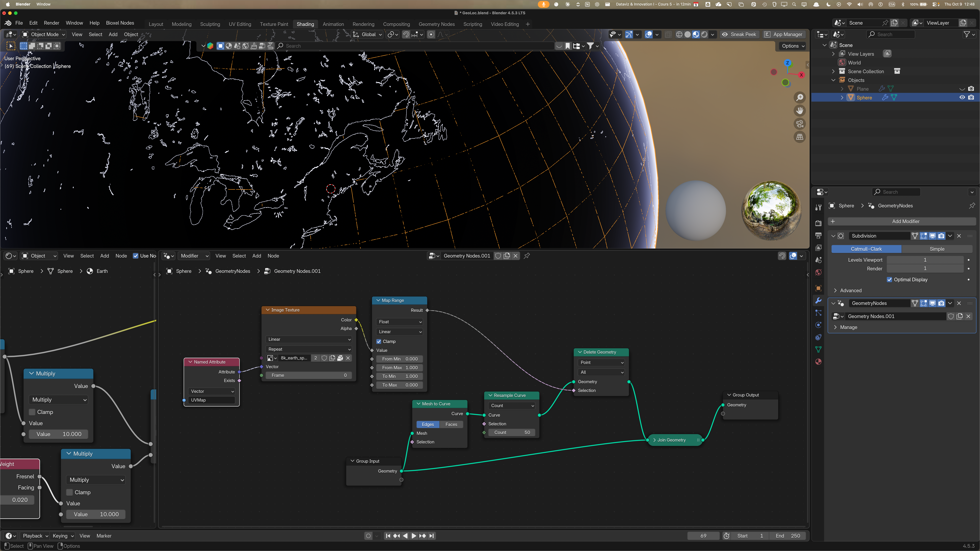Select the pan view hand icon
This screenshot has width=980, height=551.
pyautogui.click(x=800, y=111)
